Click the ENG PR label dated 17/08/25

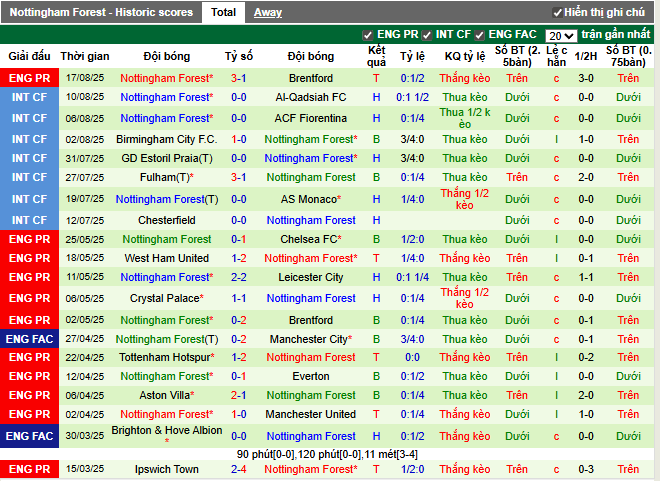coord(29,78)
